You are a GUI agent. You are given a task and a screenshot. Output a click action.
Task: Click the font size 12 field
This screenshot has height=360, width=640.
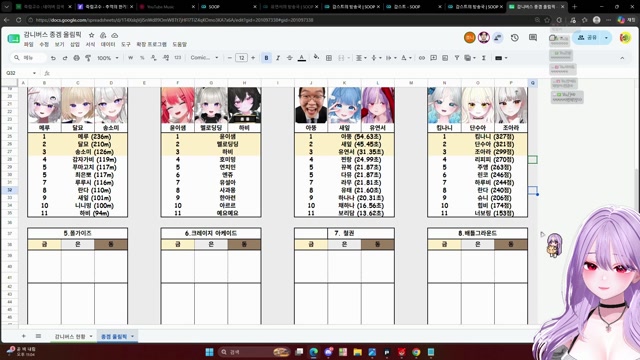[241, 58]
